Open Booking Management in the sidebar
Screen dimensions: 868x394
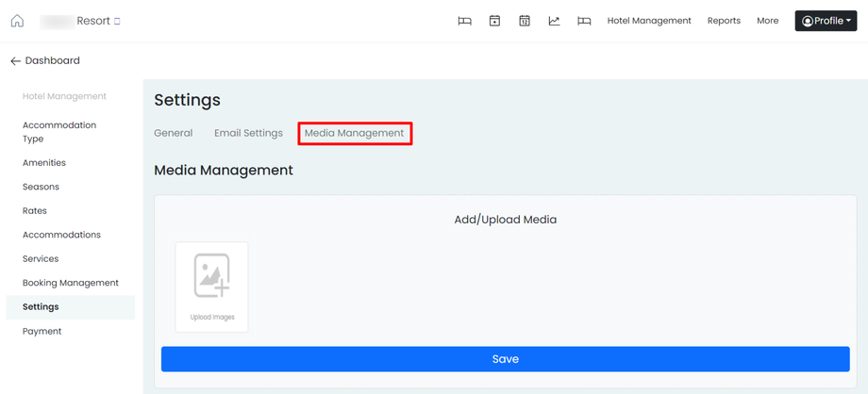click(71, 283)
